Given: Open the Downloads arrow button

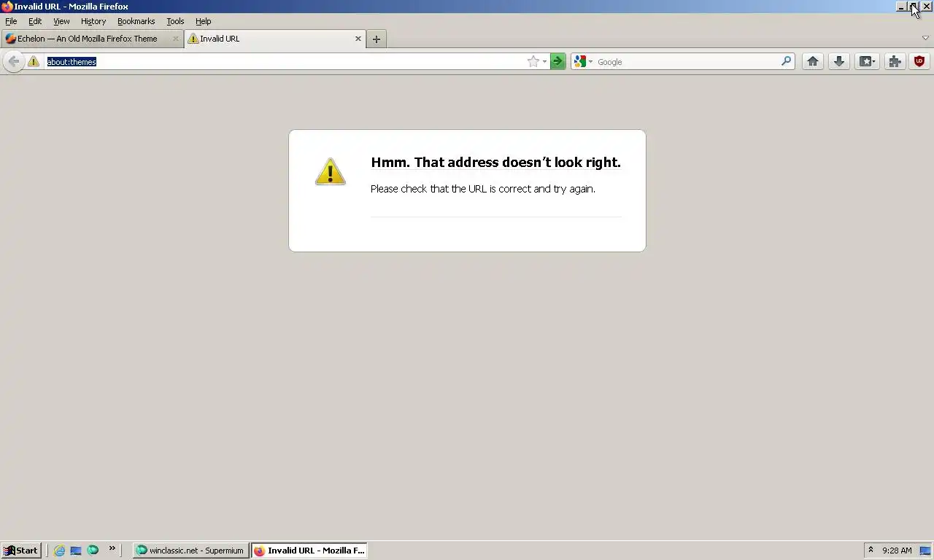Looking at the screenshot, I should tap(839, 61).
